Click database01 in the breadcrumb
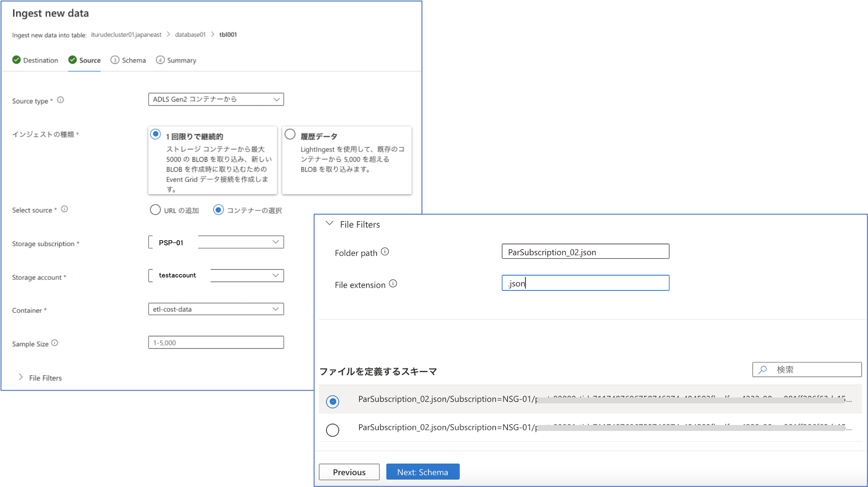The image size is (868, 487). [190, 35]
